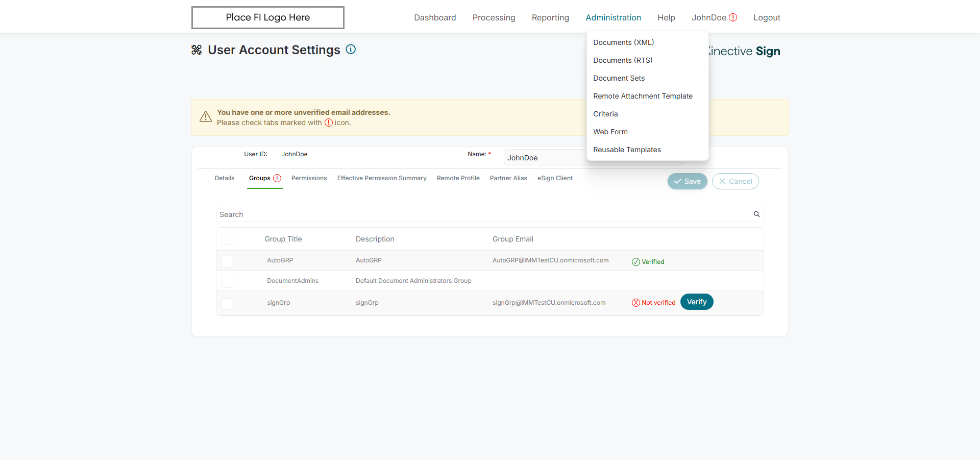Click the Verified checkmark icon for AutoGRP
Screen dimensions: 980x460
[x=635, y=262]
